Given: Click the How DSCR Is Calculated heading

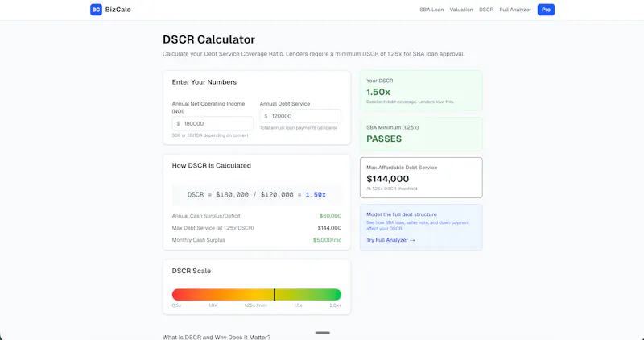Looking at the screenshot, I should click(x=212, y=166).
